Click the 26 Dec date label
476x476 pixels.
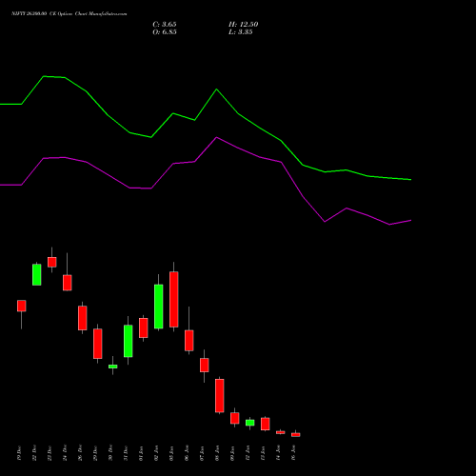click(80, 453)
